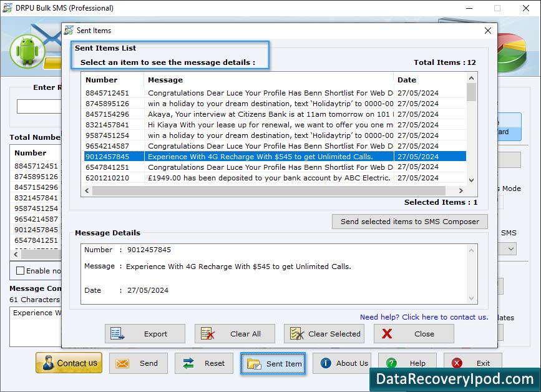Click the Export button label

click(155, 334)
